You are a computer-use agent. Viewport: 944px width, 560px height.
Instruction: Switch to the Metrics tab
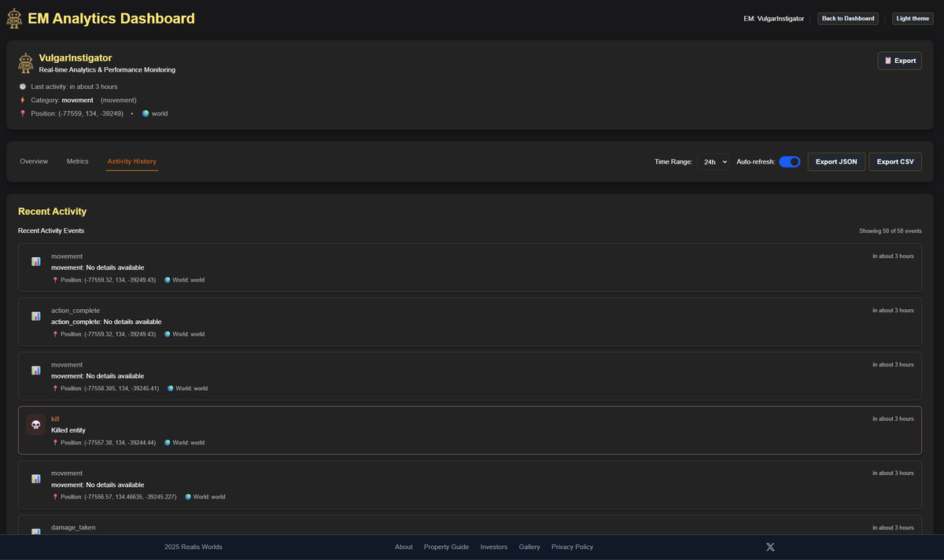[77, 161]
